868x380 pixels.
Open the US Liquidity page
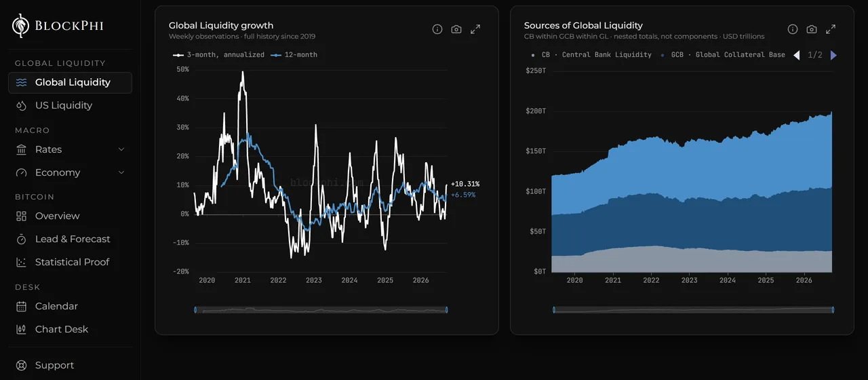click(x=70, y=105)
